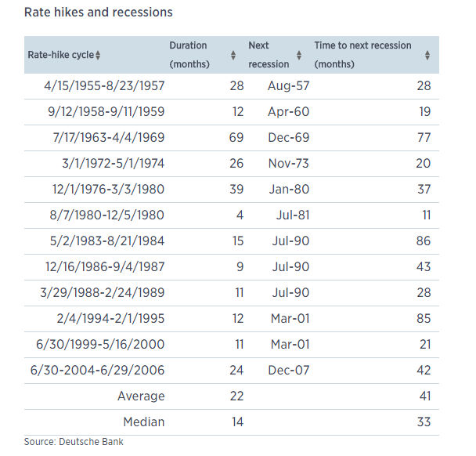Sort by Next recession arrow icon
The image size is (476, 456).
[x=299, y=56]
